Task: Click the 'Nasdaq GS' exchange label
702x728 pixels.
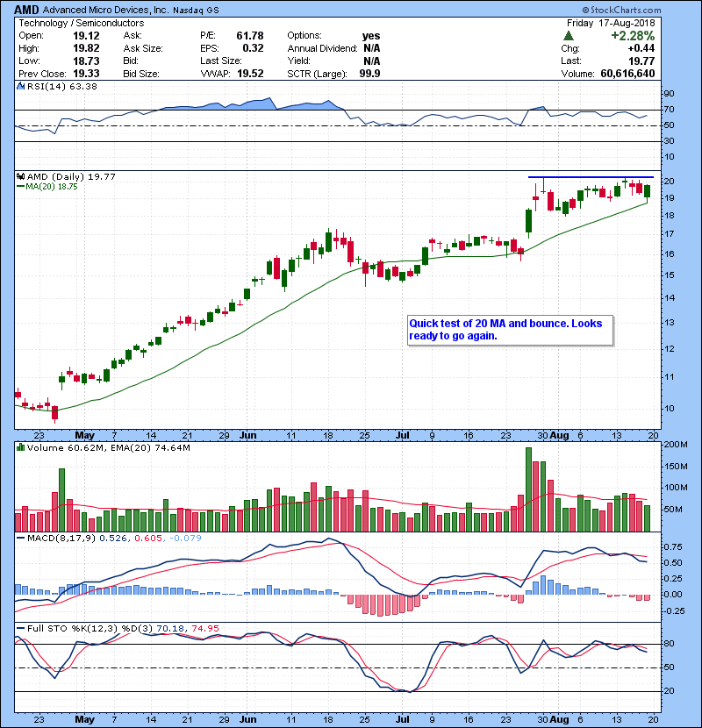Action: (x=196, y=11)
